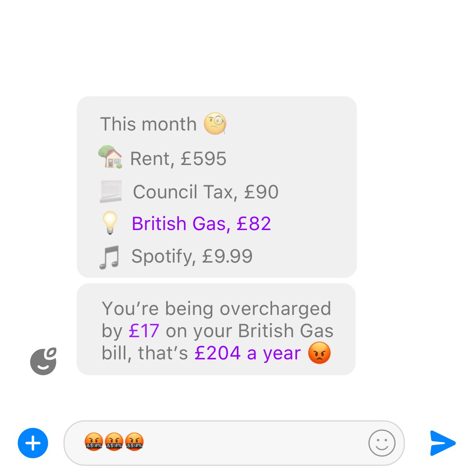The height and width of the screenshot is (476, 476).
Task: Click the document emoji beside Council Tax
Action: click(x=111, y=192)
